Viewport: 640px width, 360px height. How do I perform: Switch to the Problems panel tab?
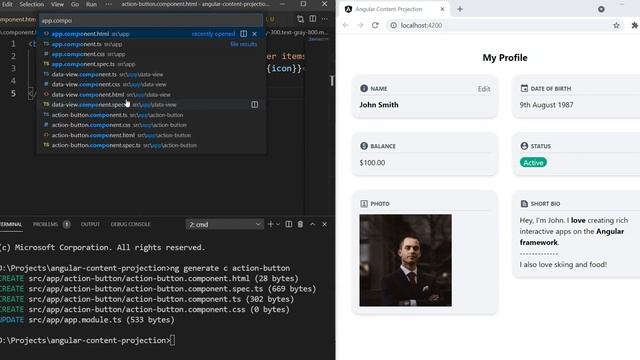51,224
